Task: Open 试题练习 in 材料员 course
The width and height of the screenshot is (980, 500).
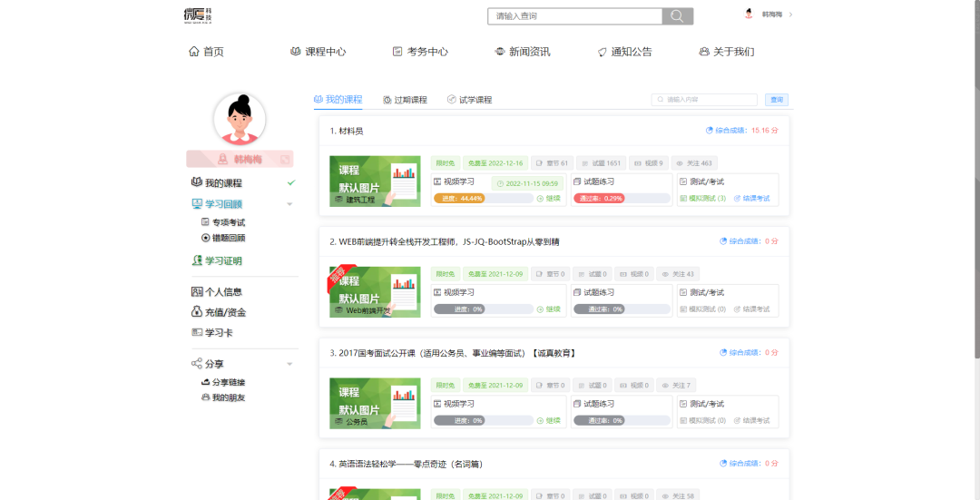Action: pos(593,181)
